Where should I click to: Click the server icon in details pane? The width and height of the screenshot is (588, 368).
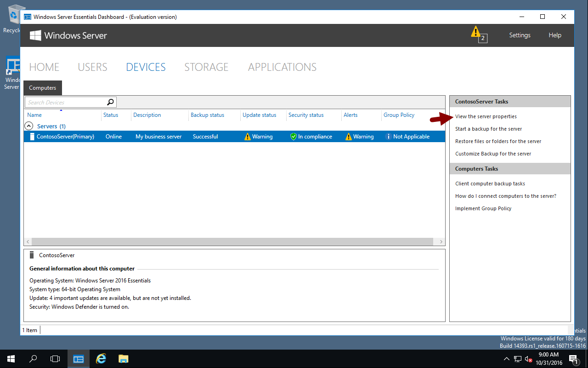(32, 255)
